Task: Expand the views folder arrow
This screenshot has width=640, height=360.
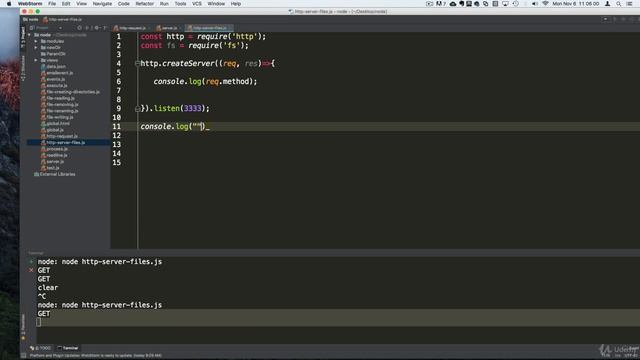Action: tap(36, 60)
